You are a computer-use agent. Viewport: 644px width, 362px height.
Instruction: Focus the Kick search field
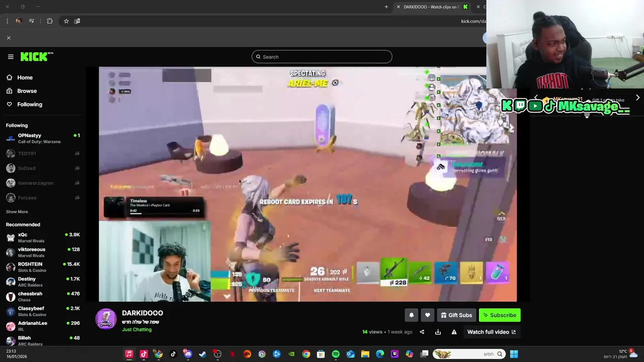click(x=322, y=57)
